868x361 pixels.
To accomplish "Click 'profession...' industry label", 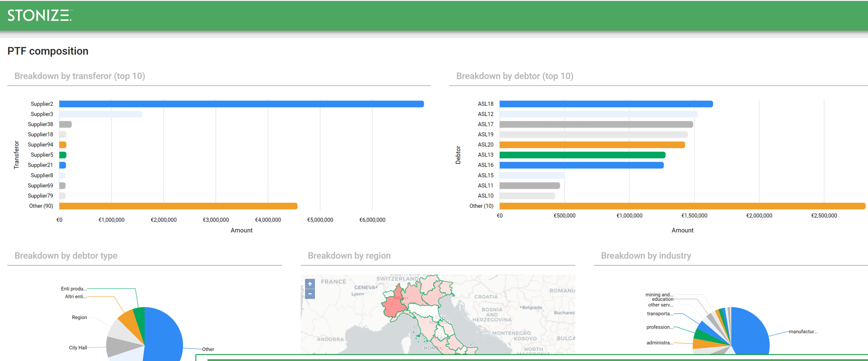I will tap(660, 327).
